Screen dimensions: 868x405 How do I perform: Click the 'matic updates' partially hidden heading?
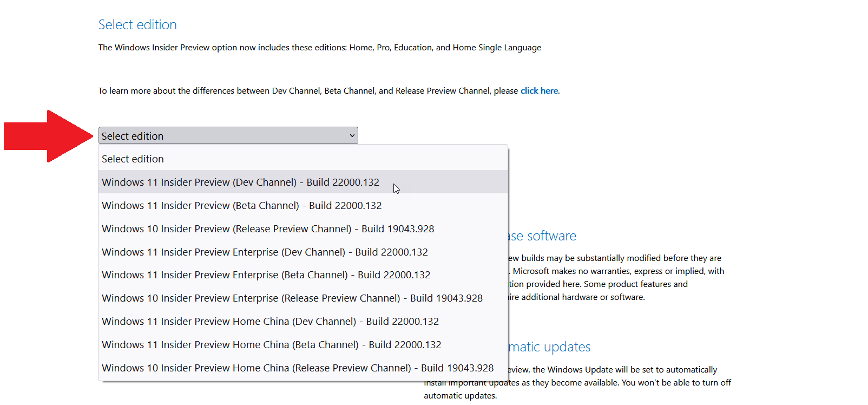tap(549, 347)
